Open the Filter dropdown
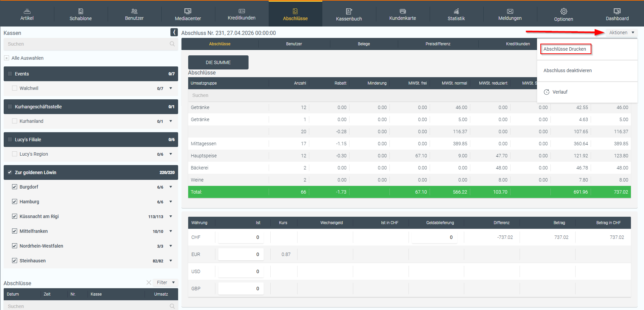644x310 pixels. (x=165, y=282)
